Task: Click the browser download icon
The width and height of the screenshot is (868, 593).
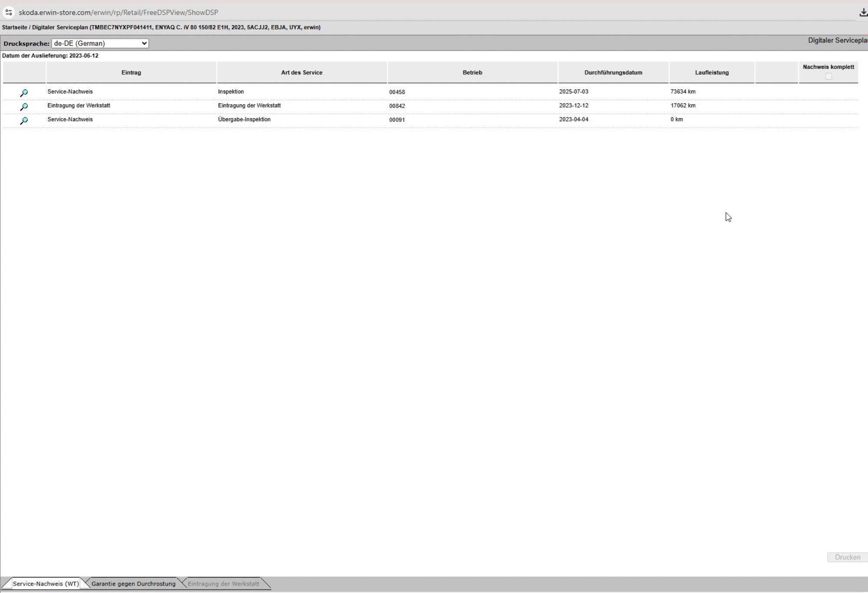Action: click(863, 12)
